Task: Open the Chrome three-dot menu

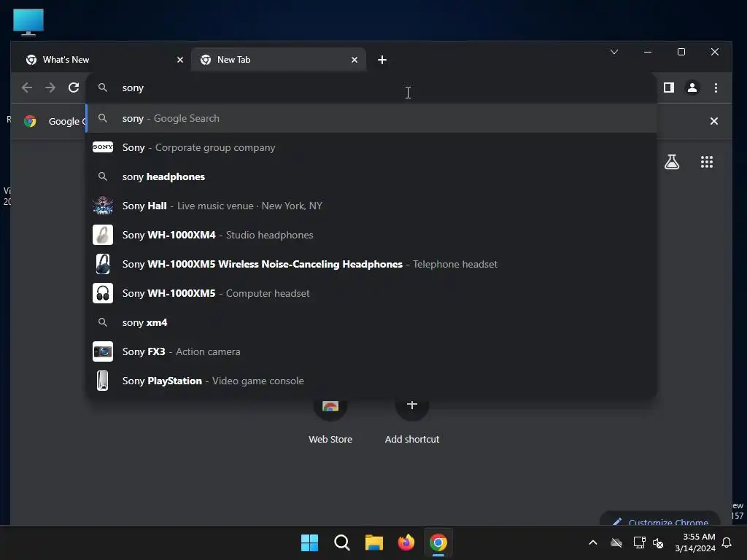Action: tap(716, 87)
